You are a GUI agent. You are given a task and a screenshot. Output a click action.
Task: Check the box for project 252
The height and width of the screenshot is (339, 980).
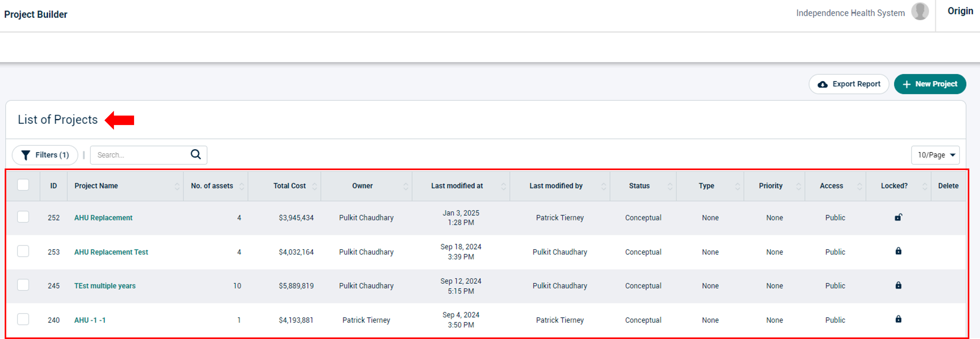(x=23, y=217)
